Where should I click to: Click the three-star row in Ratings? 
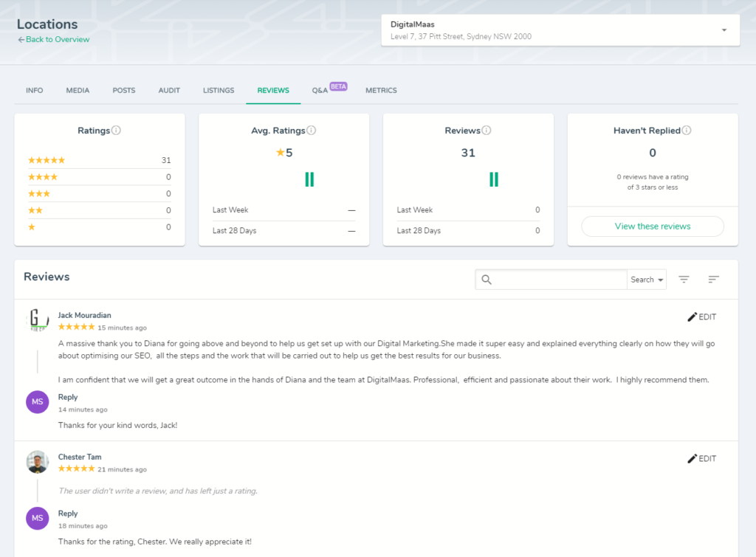(100, 194)
